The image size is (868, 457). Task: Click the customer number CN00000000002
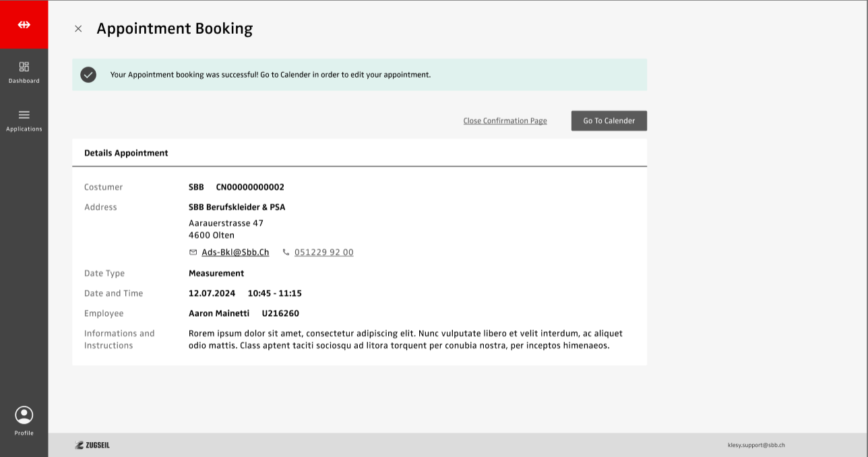[x=250, y=187]
